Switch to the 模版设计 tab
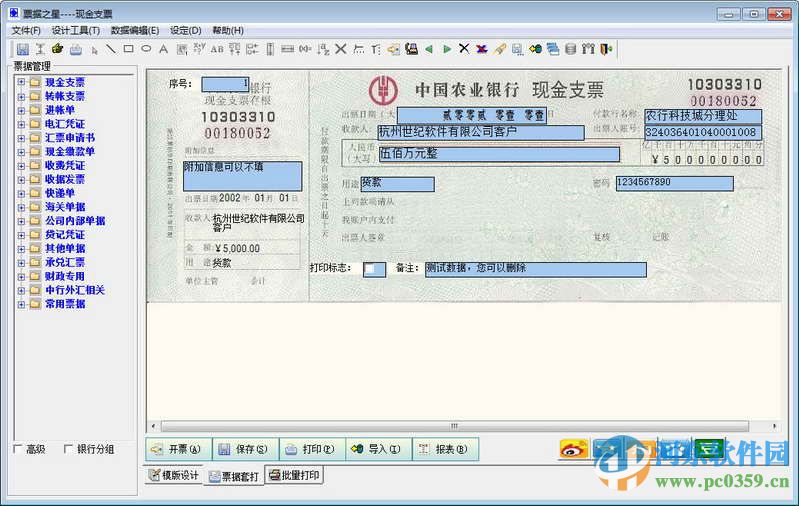The image size is (799, 506). tap(173, 475)
